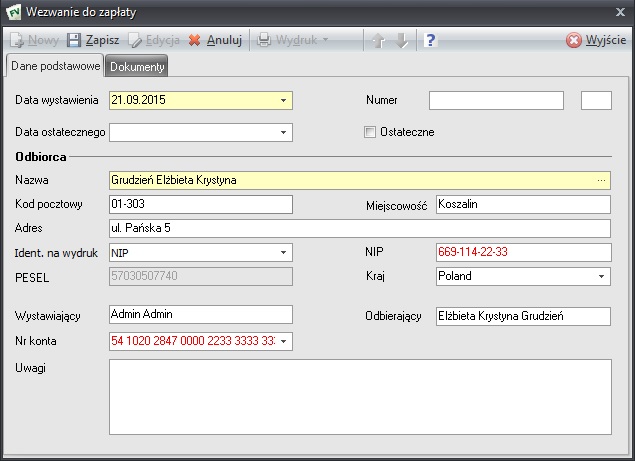Click the blue help question mark icon
The image size is (635, 461).
coord(430,41)
